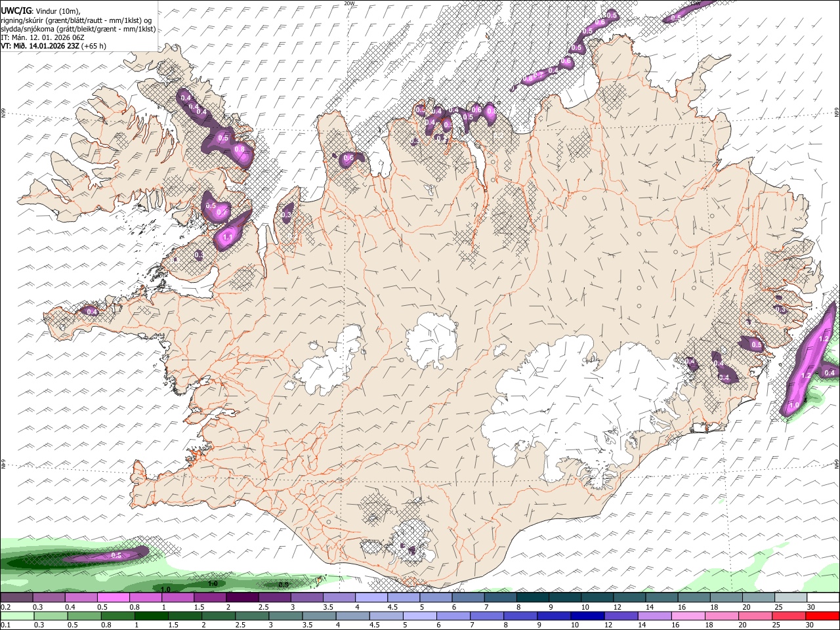Click the 'UWC/IG: Vindur (10m)' title text
Image resolution: width=840 pixels, height=630 pixels.
(x=41, y=11)
